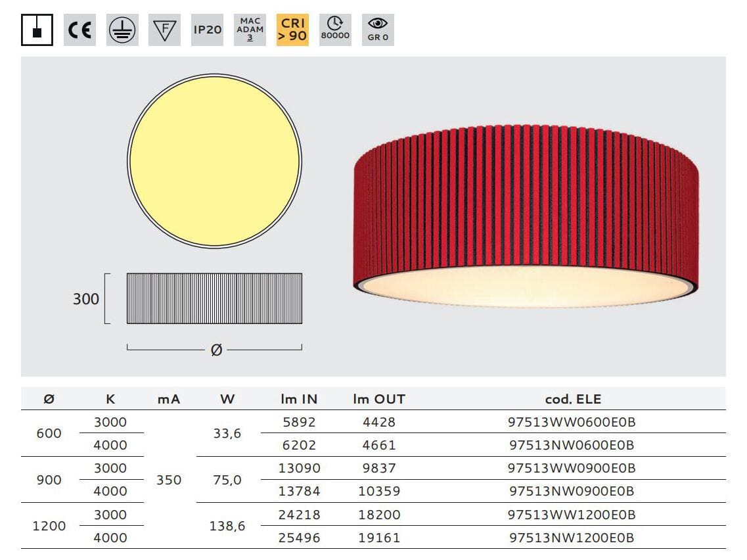Click the ribbed side-view drawing
Screen dimensions: 747x560
point(214,298)
